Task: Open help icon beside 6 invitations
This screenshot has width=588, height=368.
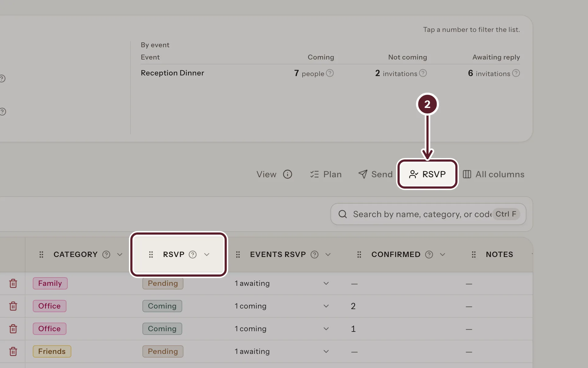Action: coord(516,73)
